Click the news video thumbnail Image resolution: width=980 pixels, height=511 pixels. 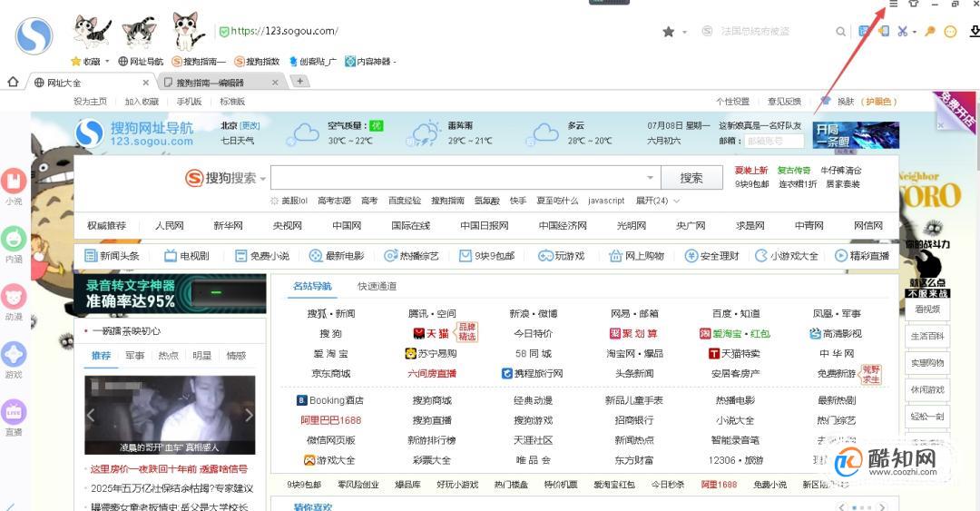coord(170,415)
